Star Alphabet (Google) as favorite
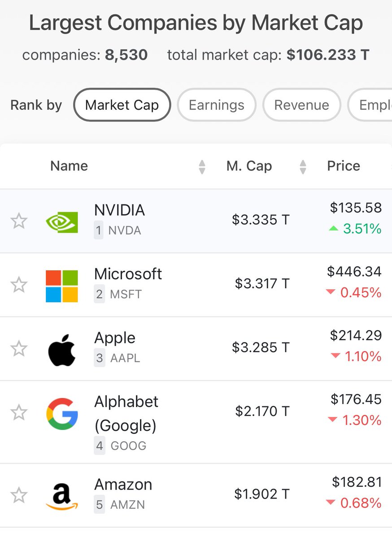Image resolution: width=392 pixels, height=538 pixels. click(19, 412)
